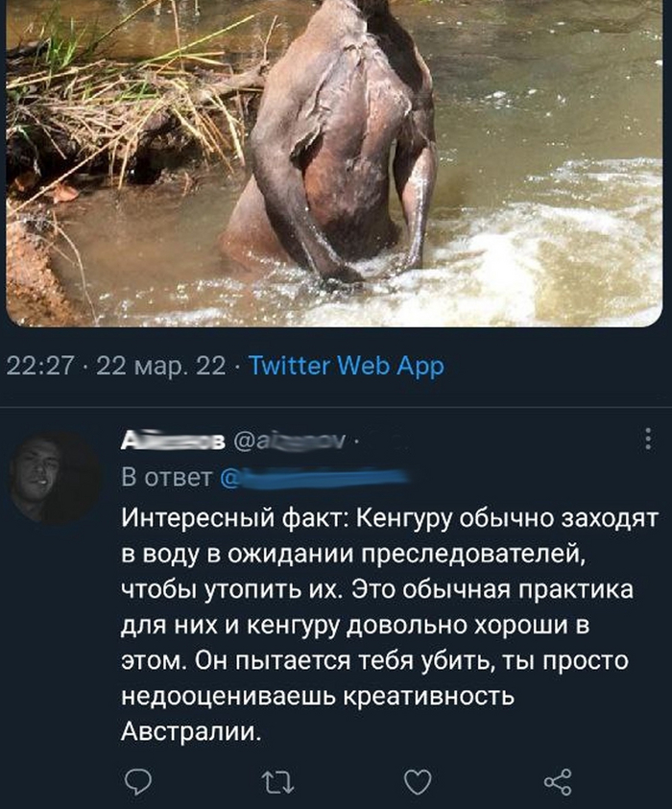Click the replier's gray @ handle
The image size is (672, 809).
(289, 441)
